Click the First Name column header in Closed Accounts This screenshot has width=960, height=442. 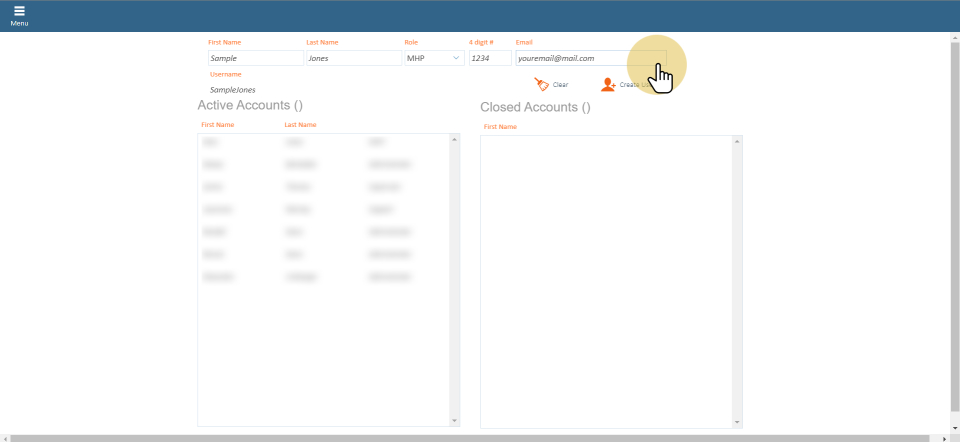[x=500, y=127]
